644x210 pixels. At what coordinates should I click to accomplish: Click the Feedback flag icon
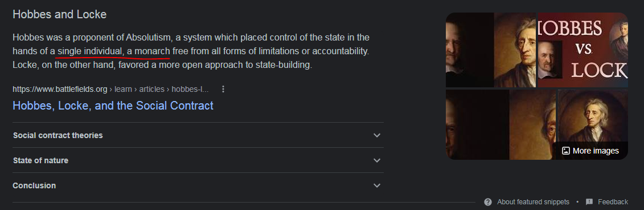(589, 202)
